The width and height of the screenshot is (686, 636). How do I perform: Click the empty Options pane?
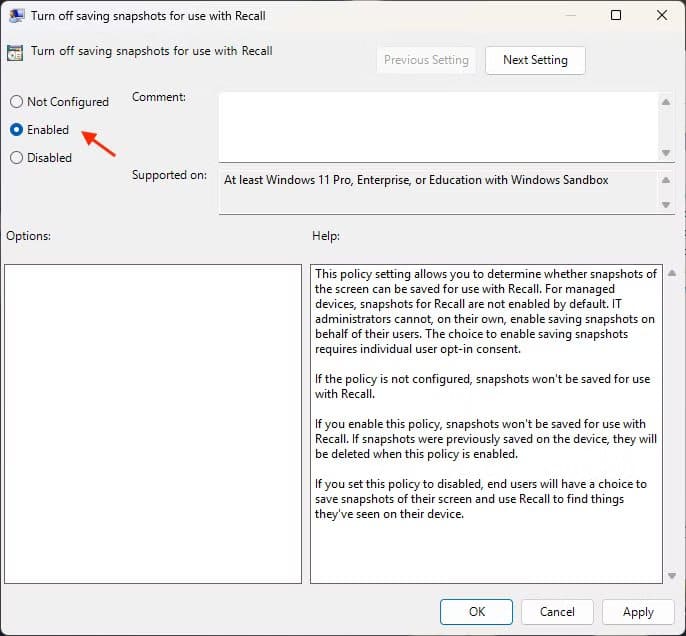pyautogui.click(x=153, y=423)
